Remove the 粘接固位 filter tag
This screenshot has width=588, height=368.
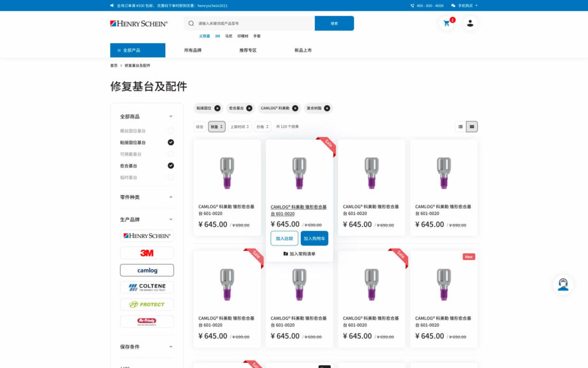pyautogui.click(x=218, y=108)
